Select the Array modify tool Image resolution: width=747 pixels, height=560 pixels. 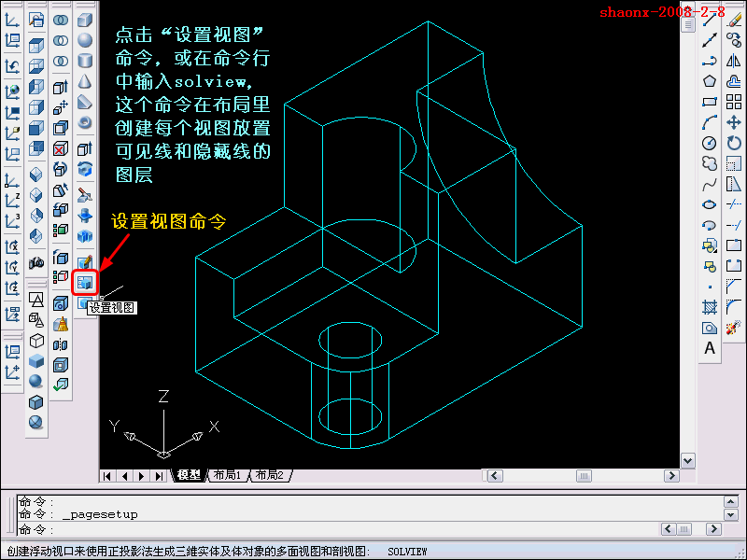(734, 102)
